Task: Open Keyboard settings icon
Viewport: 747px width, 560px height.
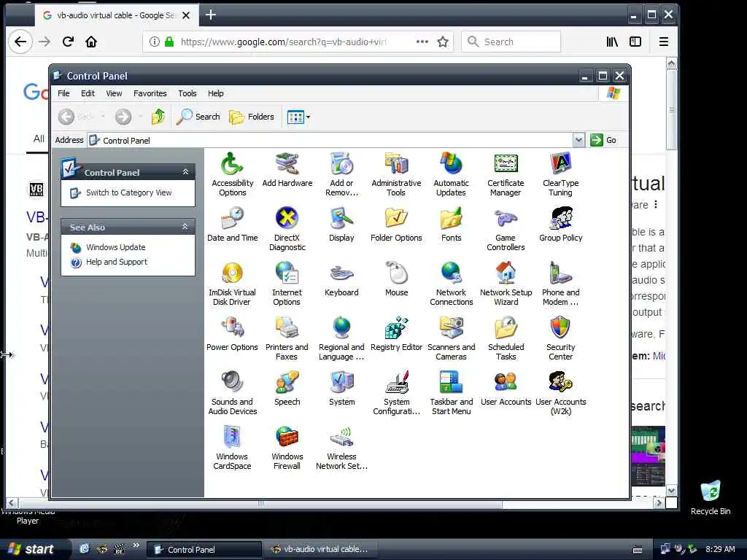Action: point(341,279)
